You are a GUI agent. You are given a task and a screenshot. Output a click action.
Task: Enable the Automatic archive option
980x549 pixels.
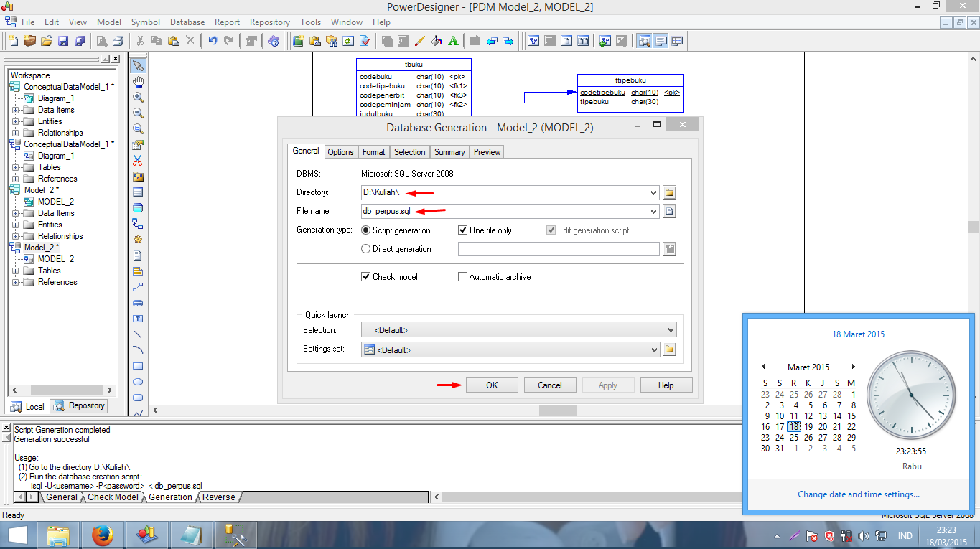tap(462, 276)
